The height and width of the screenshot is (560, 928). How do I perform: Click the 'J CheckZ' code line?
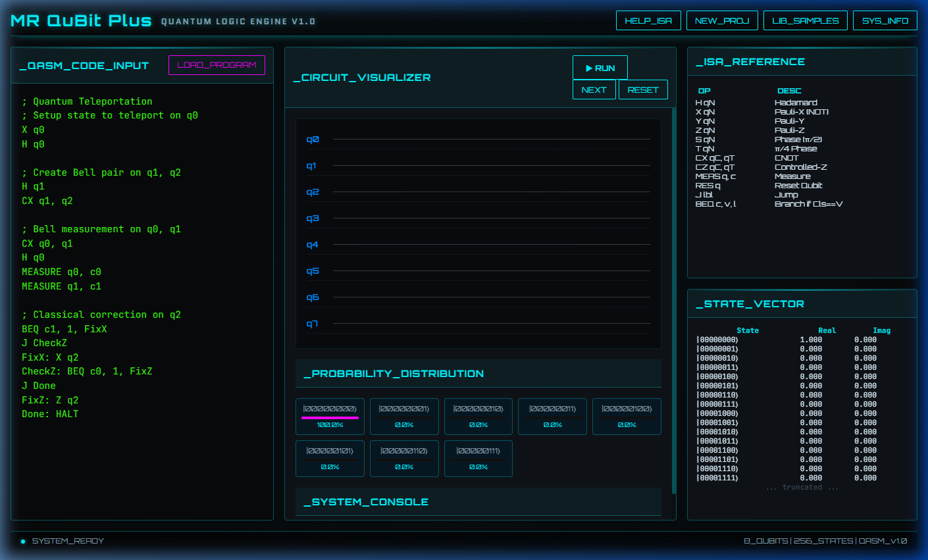pyautogui.click(x=44, y=343)
